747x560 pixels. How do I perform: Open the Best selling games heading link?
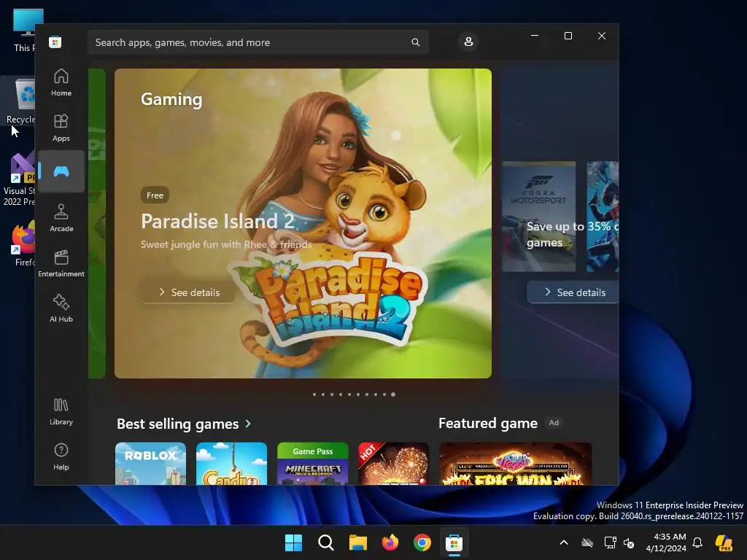tap(178, 424)
